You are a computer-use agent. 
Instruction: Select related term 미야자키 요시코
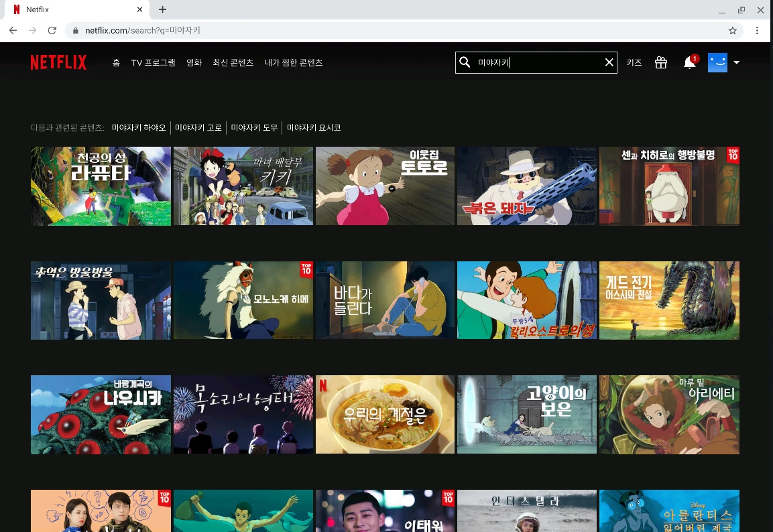point(314,127)
